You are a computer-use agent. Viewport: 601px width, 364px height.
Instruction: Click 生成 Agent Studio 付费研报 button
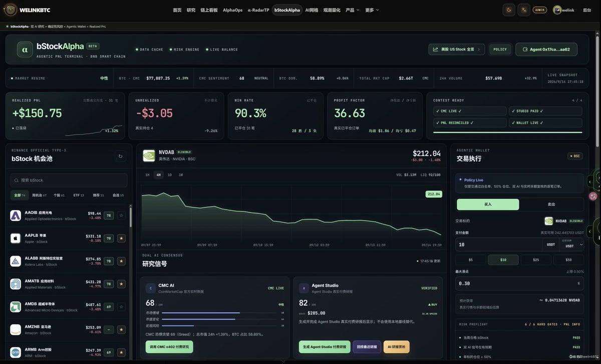(x=325, y=346)
